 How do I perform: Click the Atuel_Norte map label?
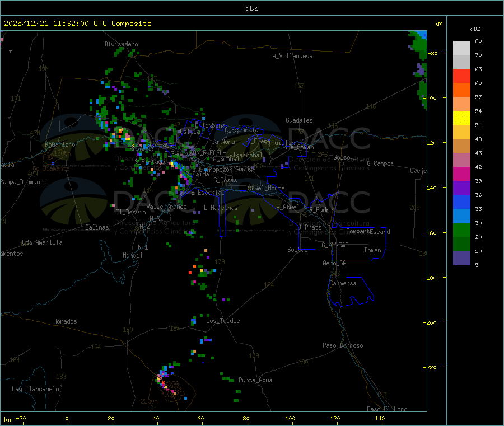pos(266,188)
